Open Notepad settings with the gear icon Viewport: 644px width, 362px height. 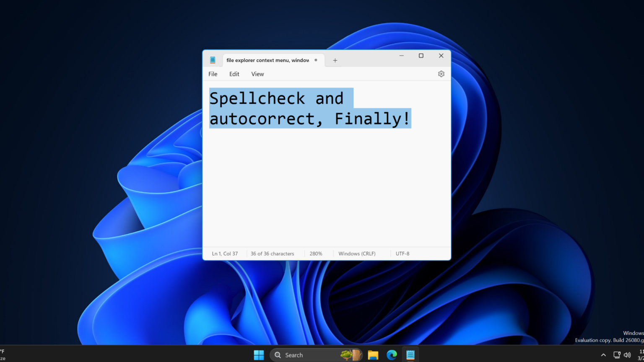coord(441,74)
